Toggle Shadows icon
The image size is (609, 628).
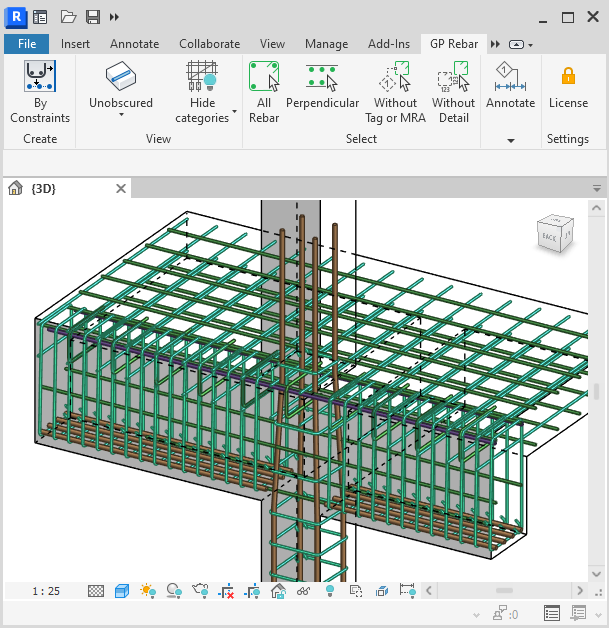[174, 591]
